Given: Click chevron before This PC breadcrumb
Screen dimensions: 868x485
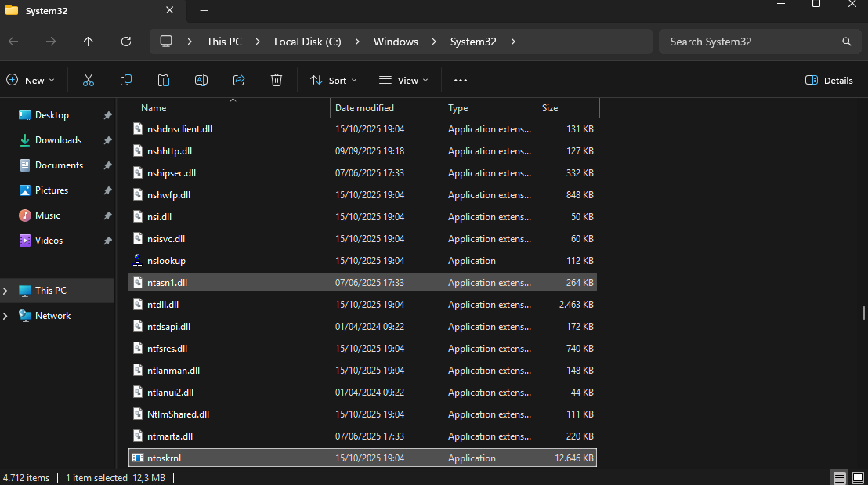Looking at the screenshot, I should 190,42.
